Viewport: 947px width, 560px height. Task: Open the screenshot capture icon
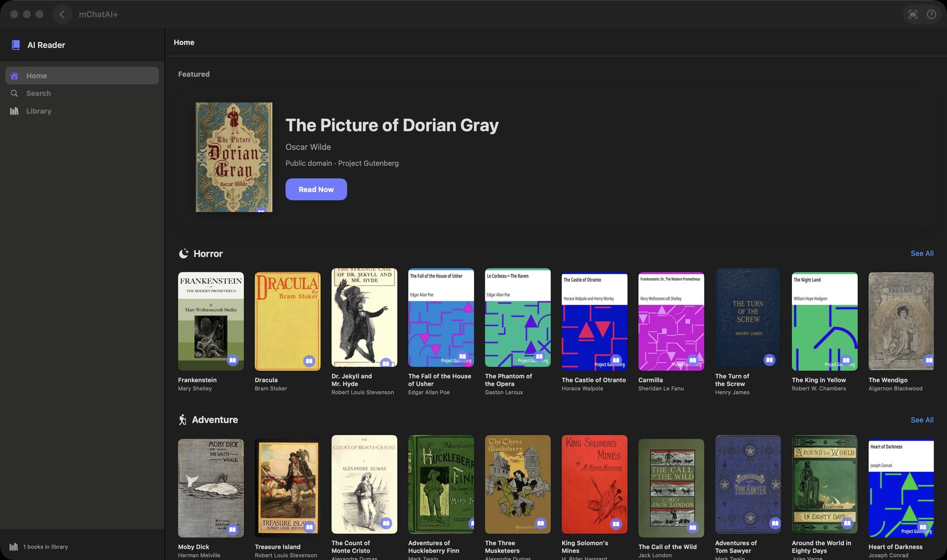coord(913,14)
